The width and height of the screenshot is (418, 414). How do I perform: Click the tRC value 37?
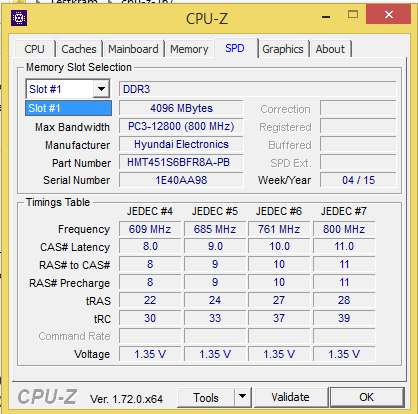coord(279,318)
